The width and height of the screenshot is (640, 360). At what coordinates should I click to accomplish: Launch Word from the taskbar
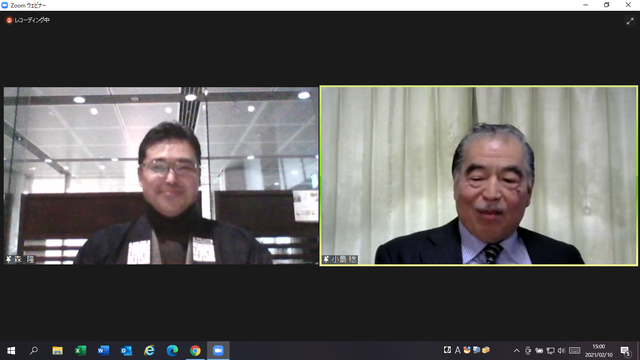[103, 351]
